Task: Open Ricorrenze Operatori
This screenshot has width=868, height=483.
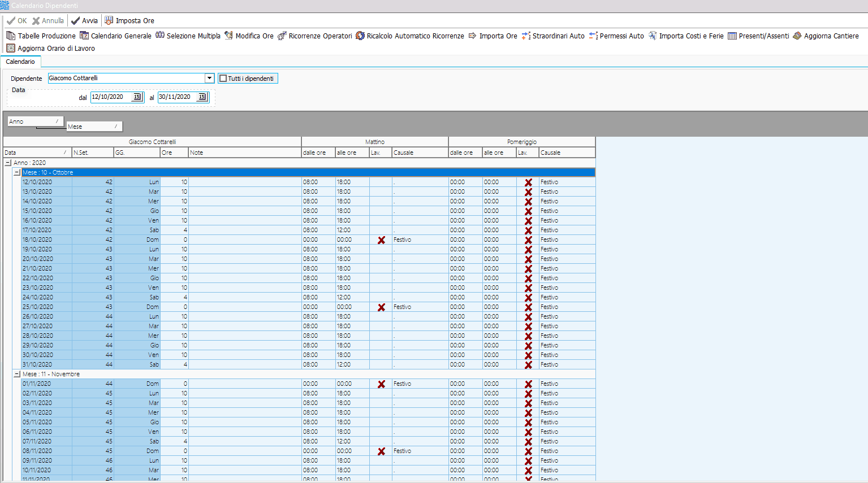Action: pos(315,36)
